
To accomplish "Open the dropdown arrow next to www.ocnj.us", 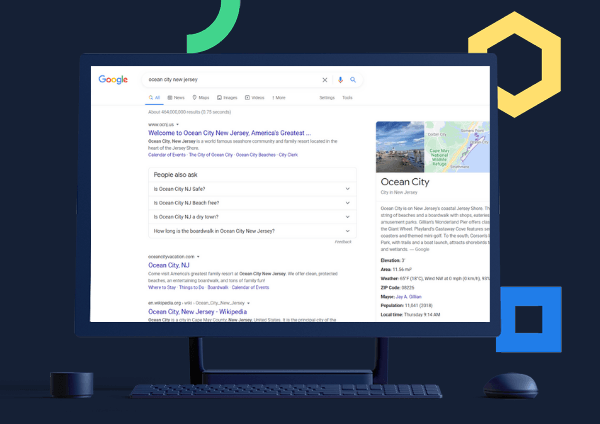I will pyautogui.click(x=178, y=124).
